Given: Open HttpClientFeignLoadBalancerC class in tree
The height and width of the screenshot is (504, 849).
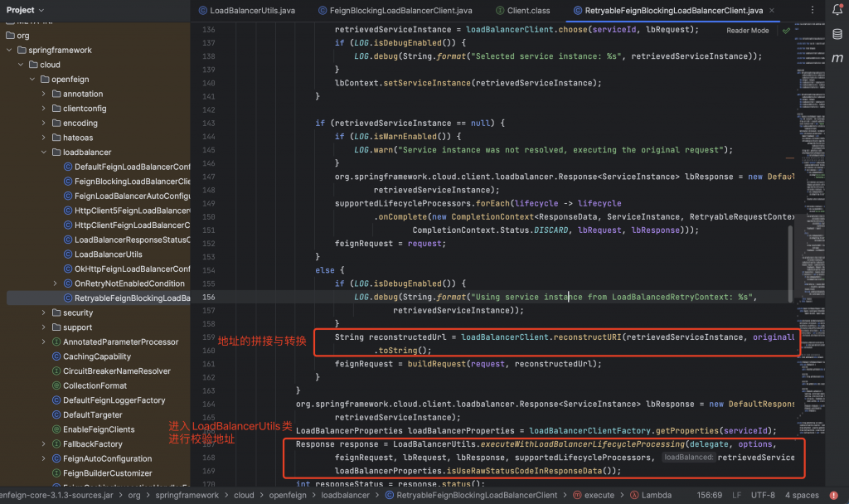Looking at the screenshot, I should point(127,225).
